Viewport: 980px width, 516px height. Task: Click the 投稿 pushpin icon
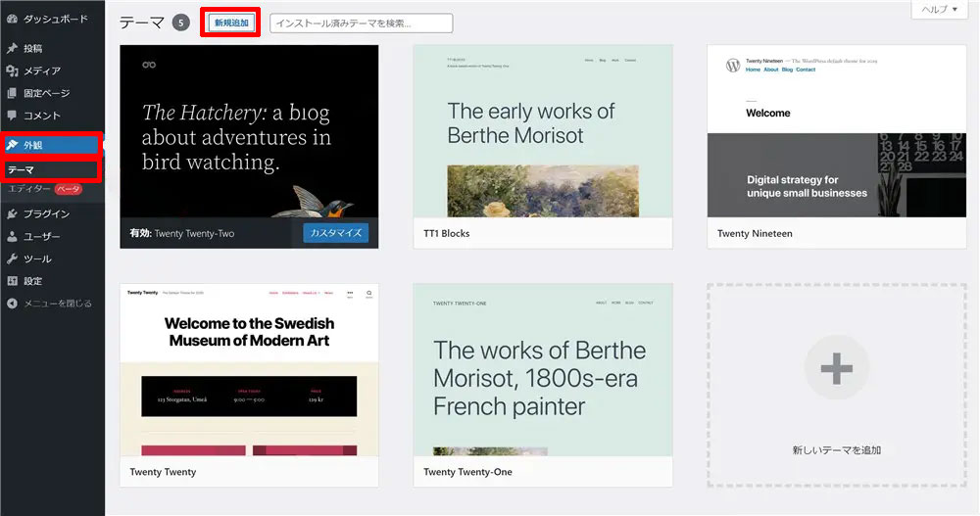[12, 48]
